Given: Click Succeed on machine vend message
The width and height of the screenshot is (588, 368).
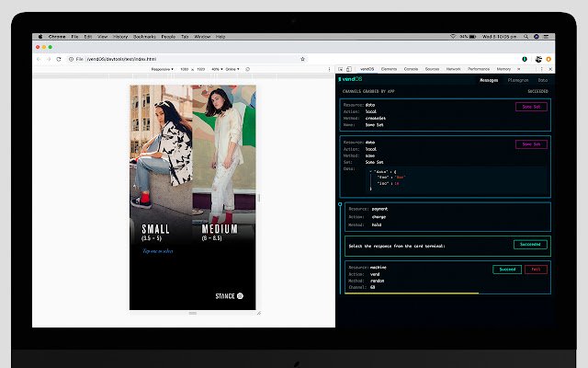Looking at the screenshot, I should (507, 270).
